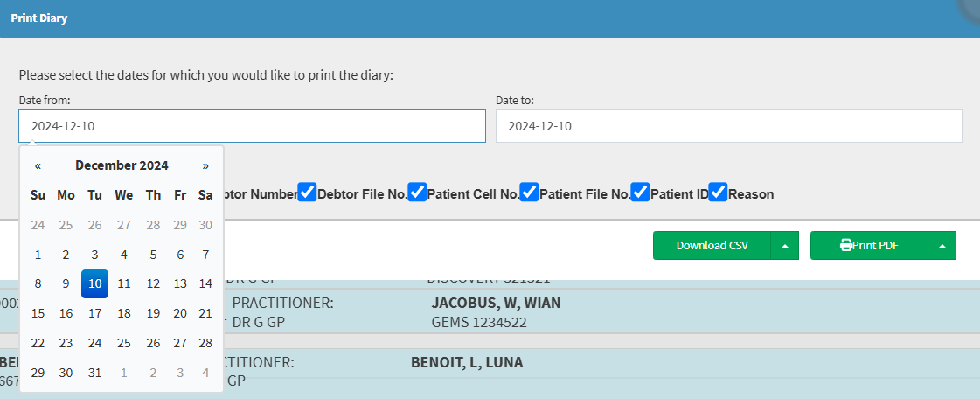The image size is (980, 399).
Task: Choose December 31 in the calendar
Action: [95, 372]
